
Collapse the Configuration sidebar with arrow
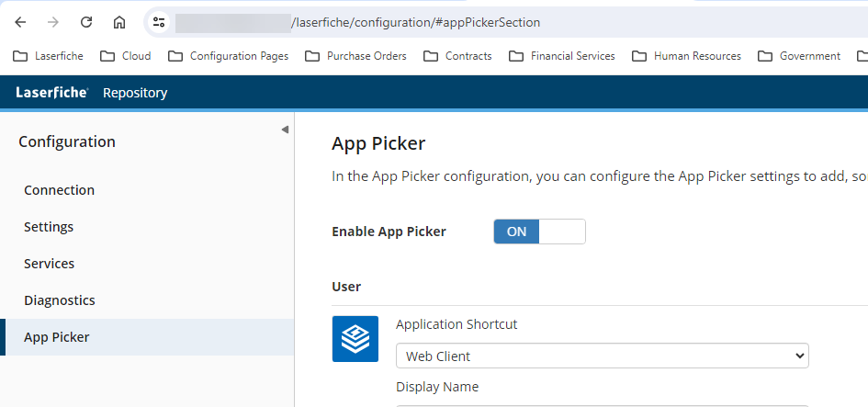[x=285, y=130]
